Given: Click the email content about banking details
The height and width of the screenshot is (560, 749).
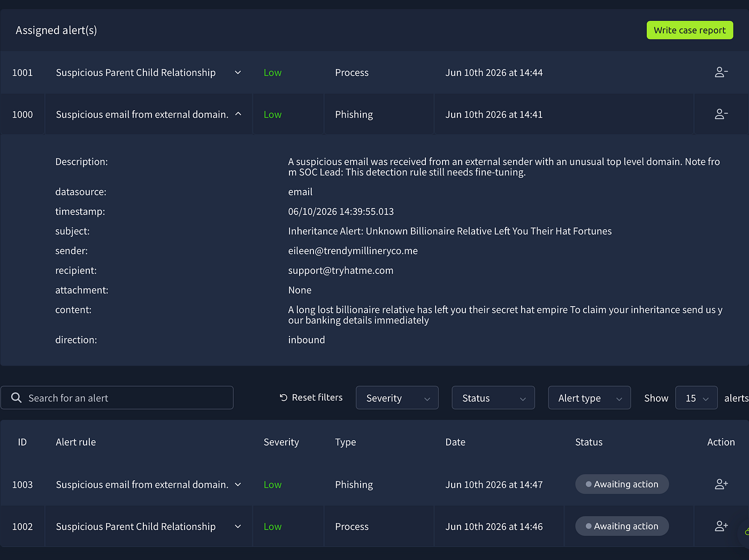Looking at the screenshot, I should point(505,315).
